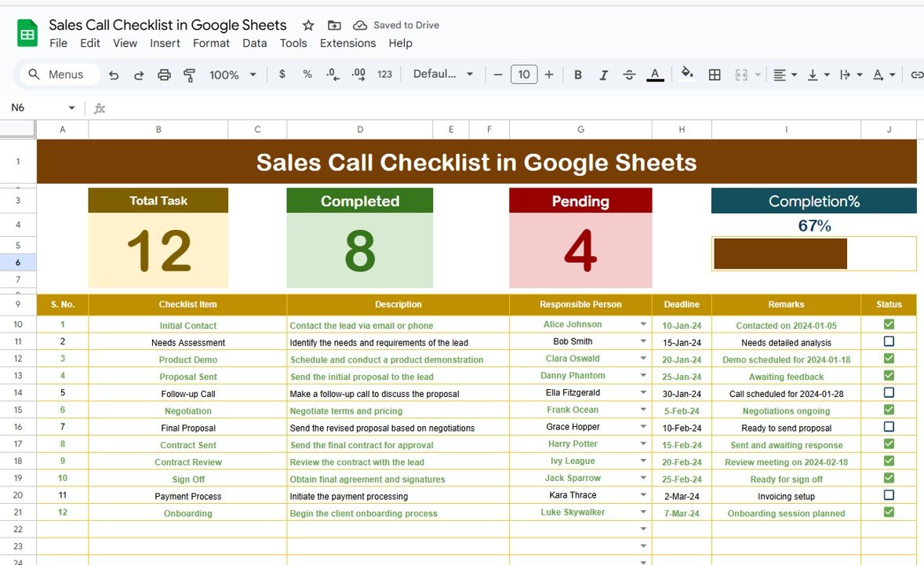Viewport: 924px width, 565px height.
Task: Select the Paint format tool
Action: coord(189,75)
